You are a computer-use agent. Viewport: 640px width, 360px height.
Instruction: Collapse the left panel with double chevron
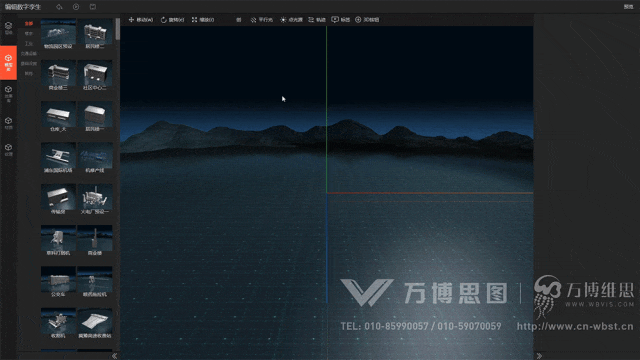115,356
